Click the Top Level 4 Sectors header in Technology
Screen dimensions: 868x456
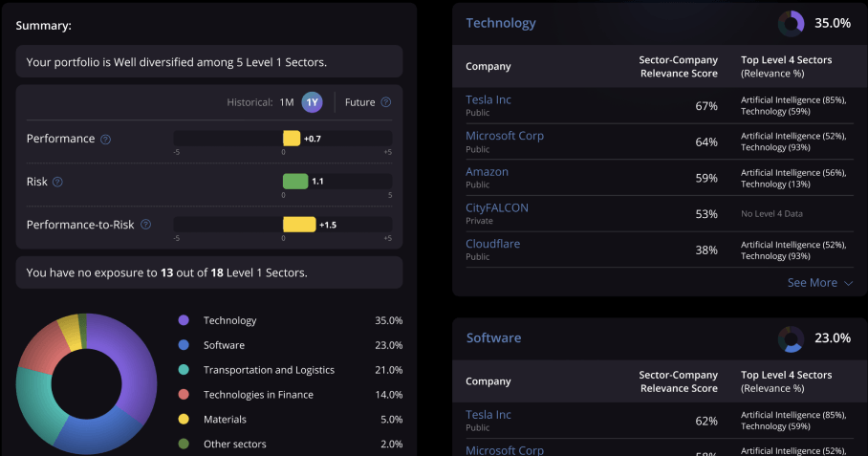point(786,66)
